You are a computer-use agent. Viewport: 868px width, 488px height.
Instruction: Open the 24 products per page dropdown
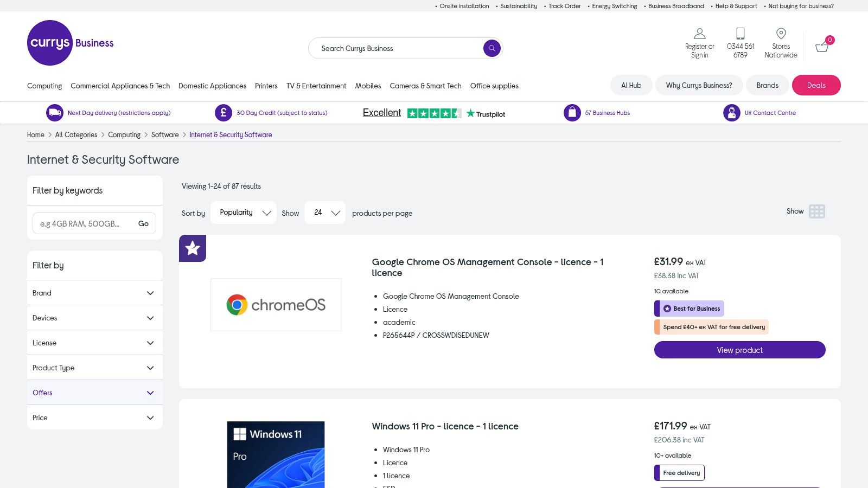pos(325,213)
